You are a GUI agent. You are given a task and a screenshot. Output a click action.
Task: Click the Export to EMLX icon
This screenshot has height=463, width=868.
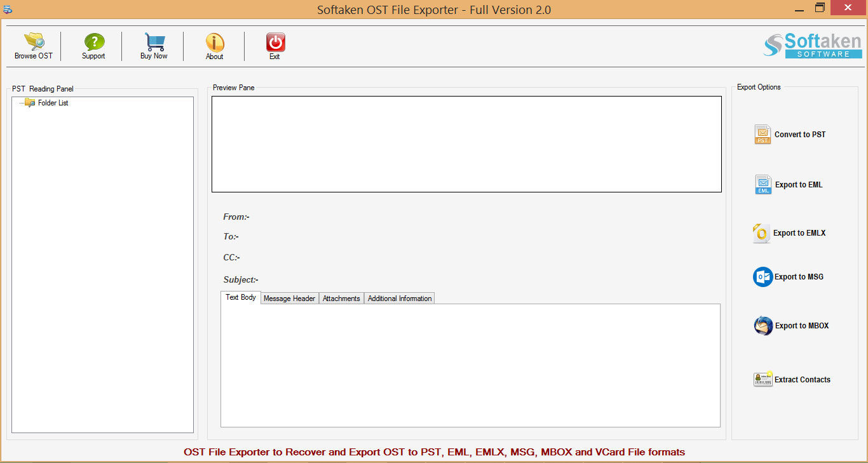coord(761,233)
